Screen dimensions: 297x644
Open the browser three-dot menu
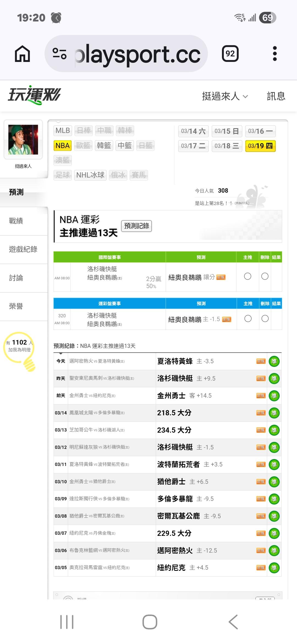tap(274, 54)
